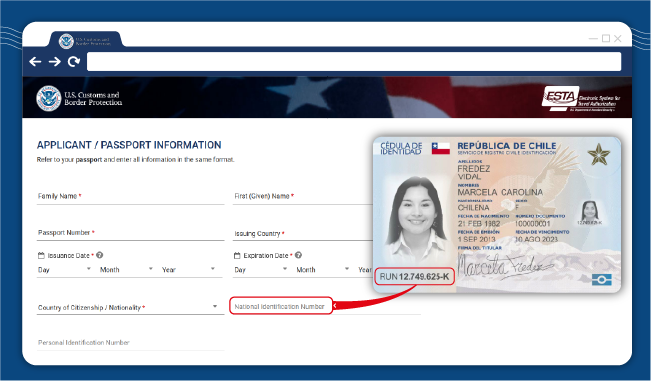Expand the Issuance Date Month dropdown

126,269
